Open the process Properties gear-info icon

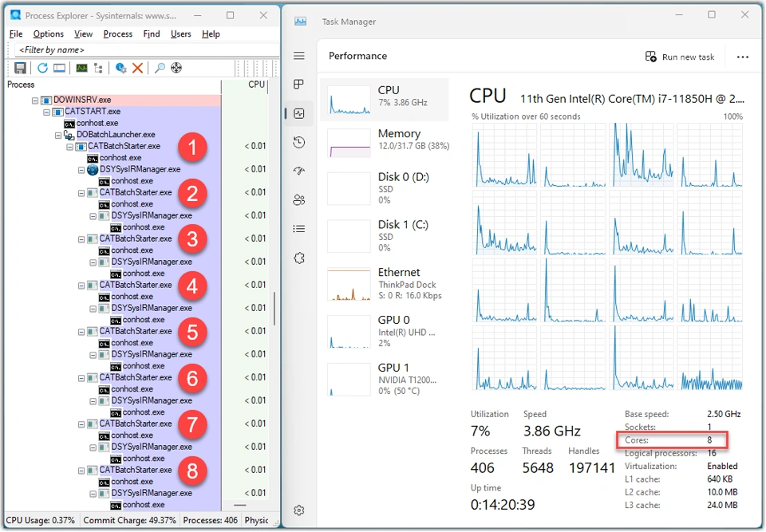(x=120, y=68)
